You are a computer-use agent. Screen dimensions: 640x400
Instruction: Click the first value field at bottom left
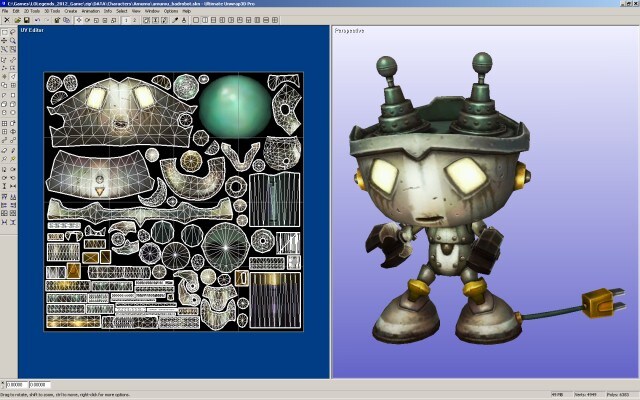(16, 384)
